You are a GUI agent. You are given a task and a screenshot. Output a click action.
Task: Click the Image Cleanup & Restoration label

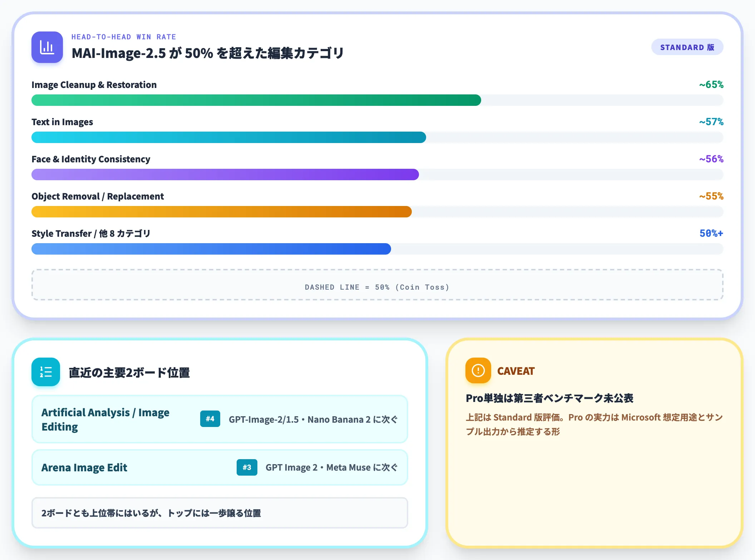(x=94, y=85)
